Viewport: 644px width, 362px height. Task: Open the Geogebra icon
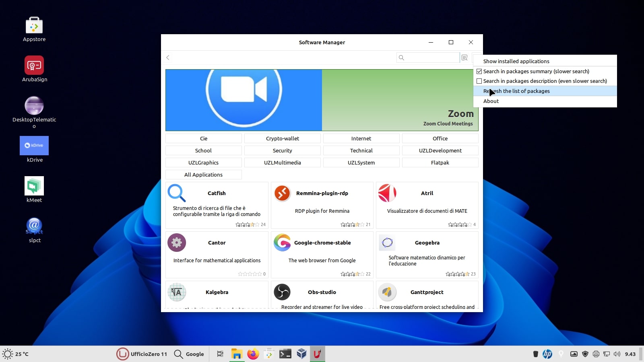387,243
